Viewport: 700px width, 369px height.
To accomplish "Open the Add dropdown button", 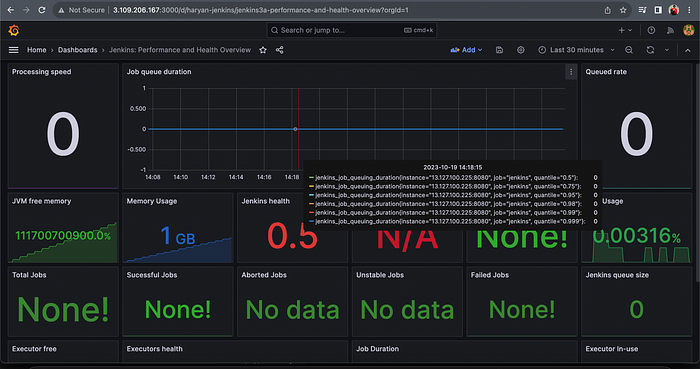I will click(x=466, y=50).
